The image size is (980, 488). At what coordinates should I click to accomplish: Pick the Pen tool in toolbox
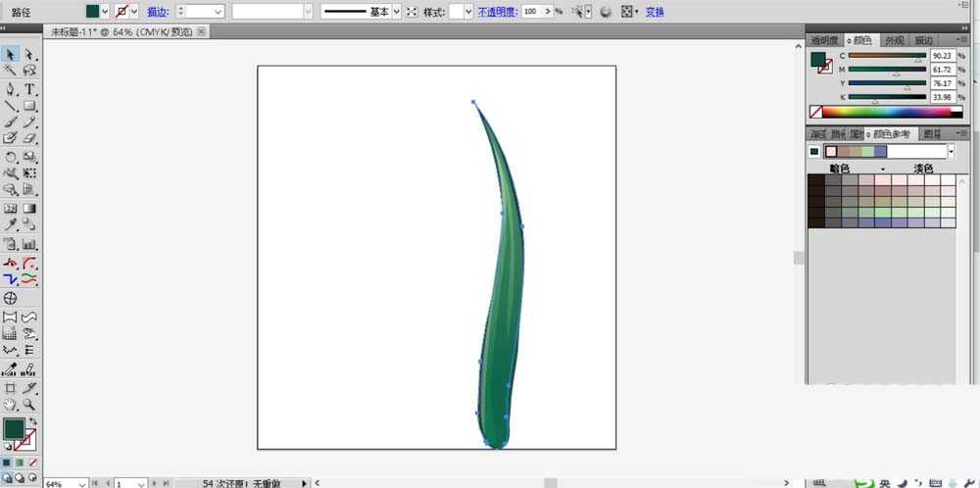click(x=10, y=89)
